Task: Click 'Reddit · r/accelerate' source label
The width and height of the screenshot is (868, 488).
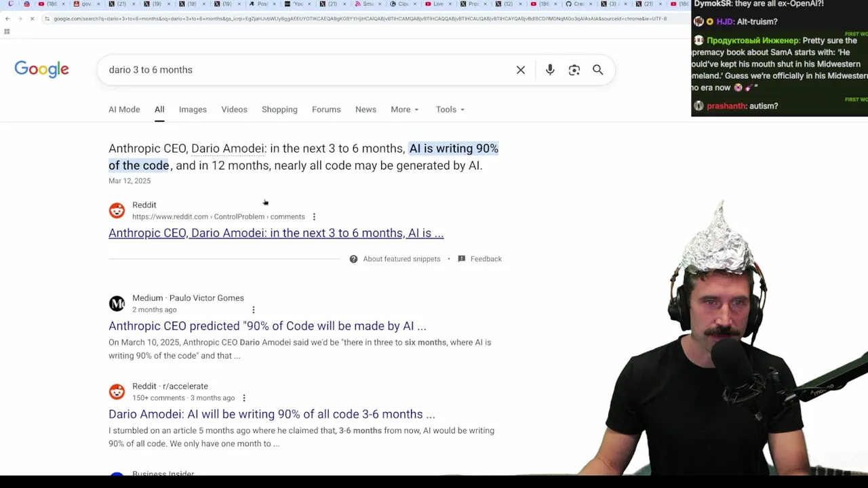Action: click(170, 386)
